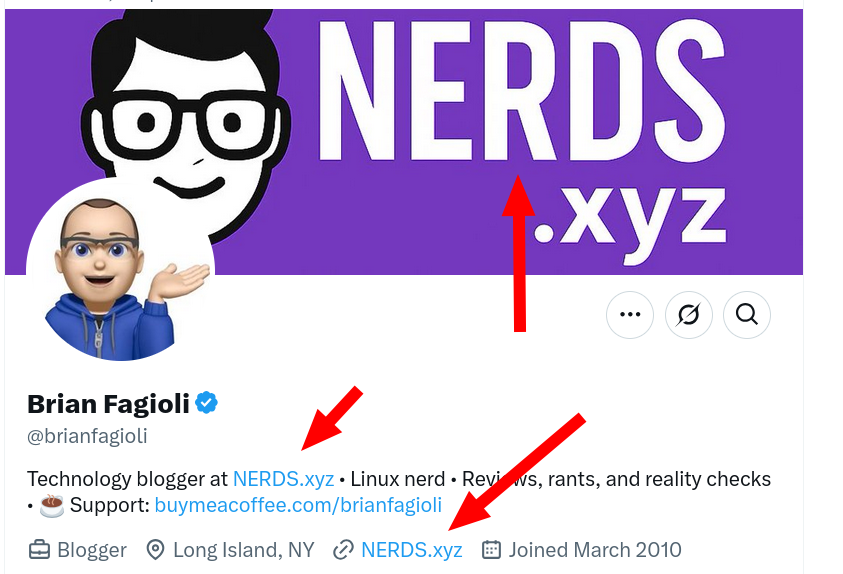This screenshot has height=574, width=843.
Task: Click the calendar icon beside Joined date
Action: 491,550
